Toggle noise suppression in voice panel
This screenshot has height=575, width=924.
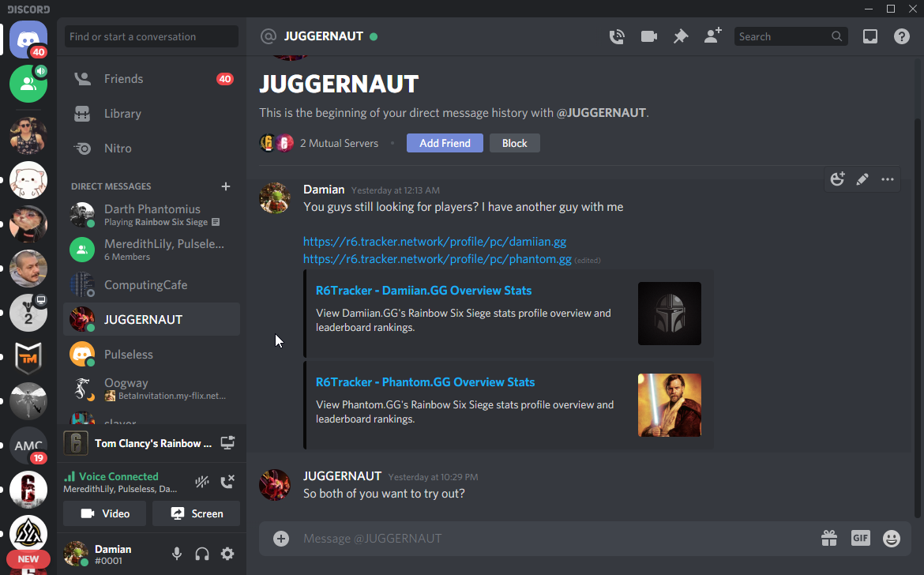point(202,482)
